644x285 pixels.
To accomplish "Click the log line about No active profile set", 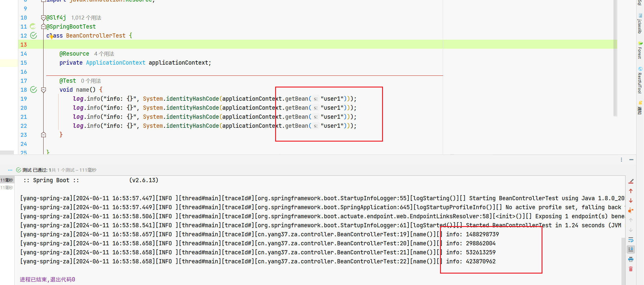I will (x=322, y=207).
